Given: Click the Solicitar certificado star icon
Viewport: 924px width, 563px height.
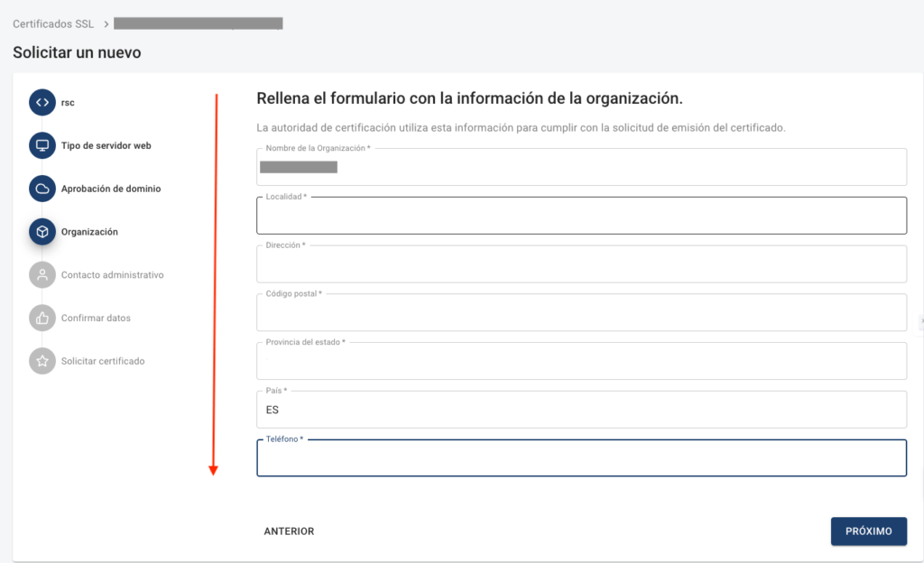Looking at the screenshot, I should click(x=42, y=361).
